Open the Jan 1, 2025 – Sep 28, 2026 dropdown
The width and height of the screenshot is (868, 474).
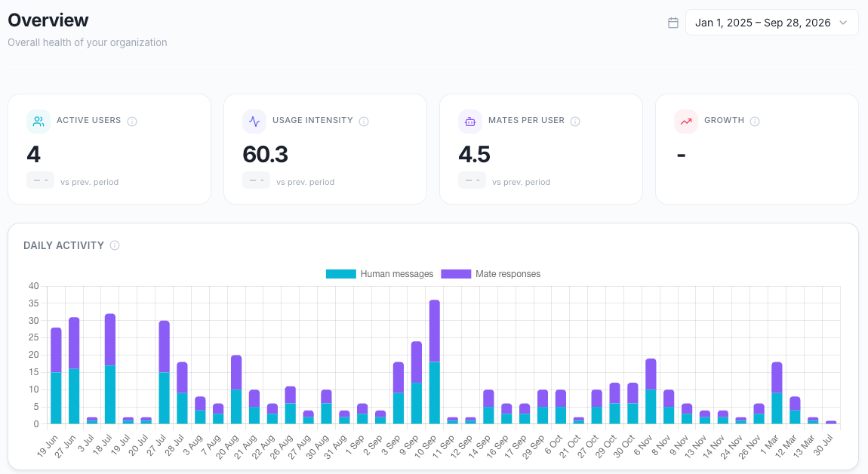coord(771,23)
